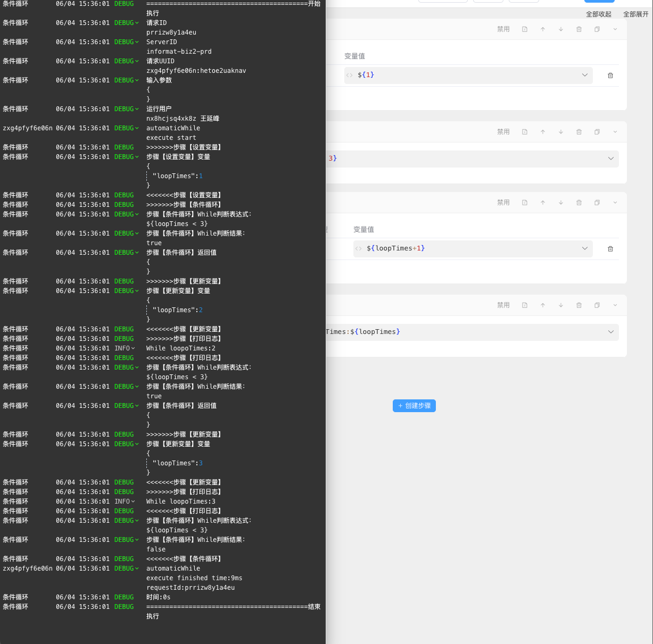Copy the topmost step card
This screenshot has width=653, height=644.
pyautogui.click(x=597, y=29)
